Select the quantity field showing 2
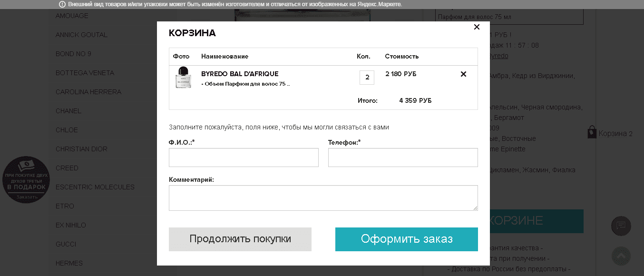Image resolution: width=644 pixels, height=276 pixels. click(x=367, y=77)
